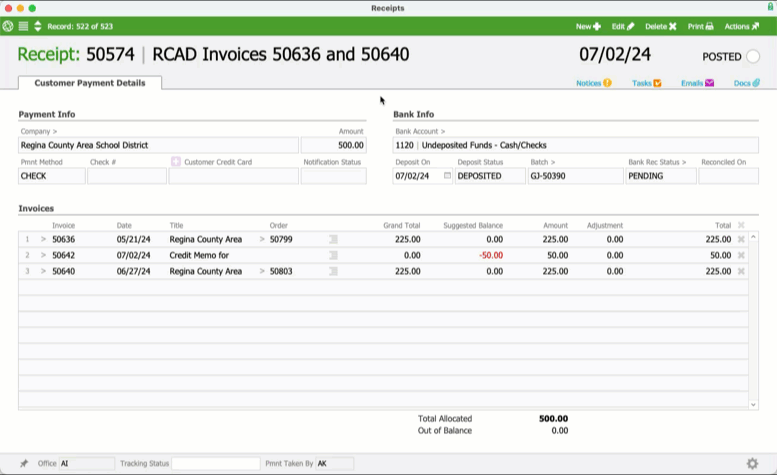Click the Deposit Status field DEPOSITED
Screen dimensions: 777x475
pos(490,176)
